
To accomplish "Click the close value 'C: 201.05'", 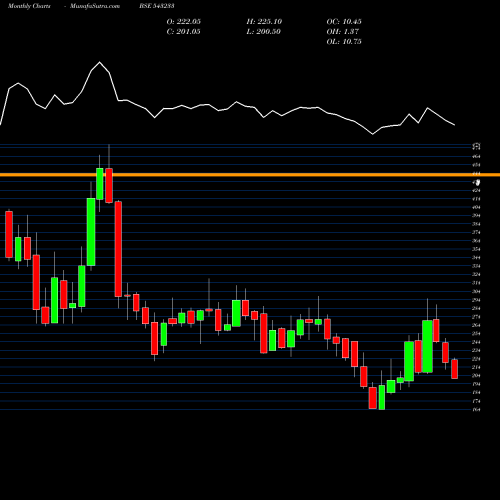I will coord(183,31).
